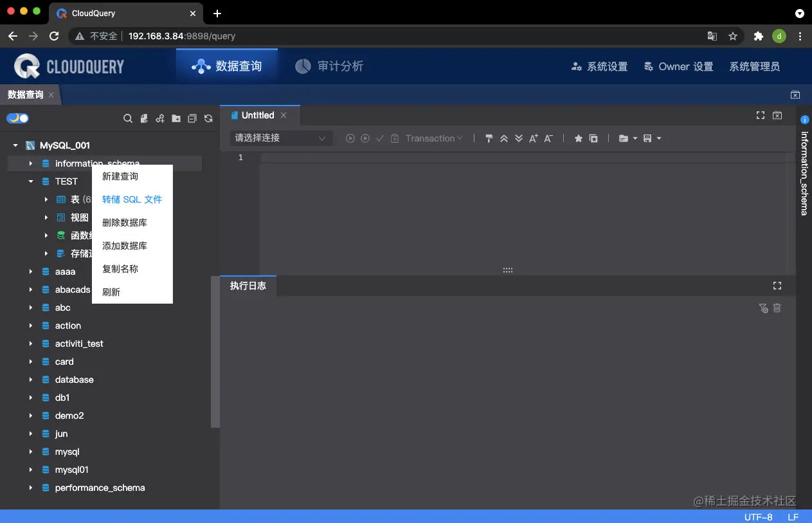Screen dimensions: 812x523
Task: Click the double chevron down icon
Action: pos(519,138)
